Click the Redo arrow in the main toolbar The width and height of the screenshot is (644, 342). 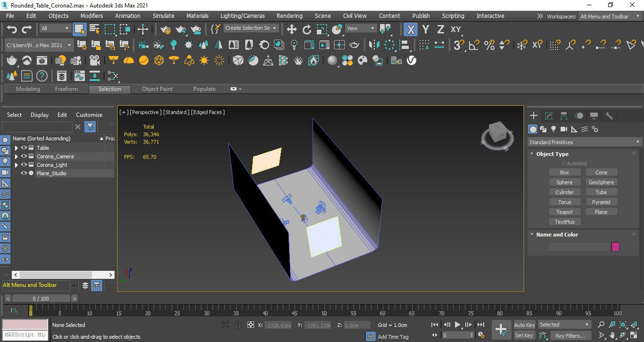coord(27,29)
